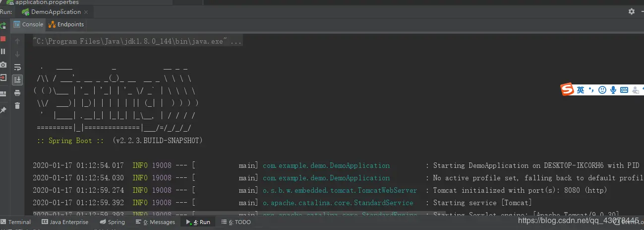The height and width of the screenshot is (230, 644).
Task: Toggle soft-wrap in console
Action: tap(17, 67)
